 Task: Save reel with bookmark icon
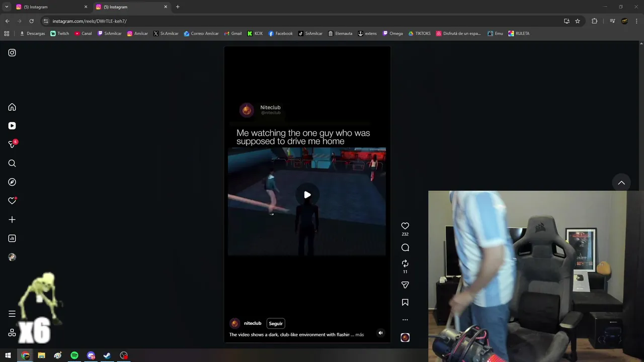pos(405,302)
